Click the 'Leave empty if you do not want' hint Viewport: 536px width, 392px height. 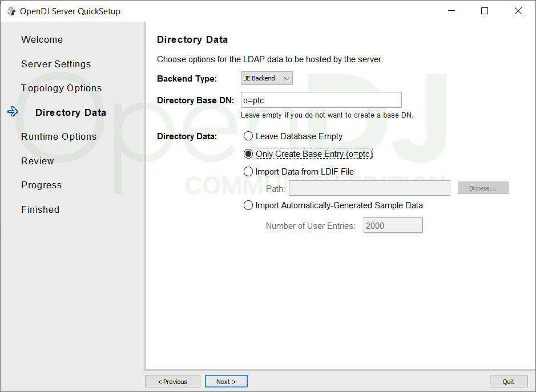[x=327, y=115]
